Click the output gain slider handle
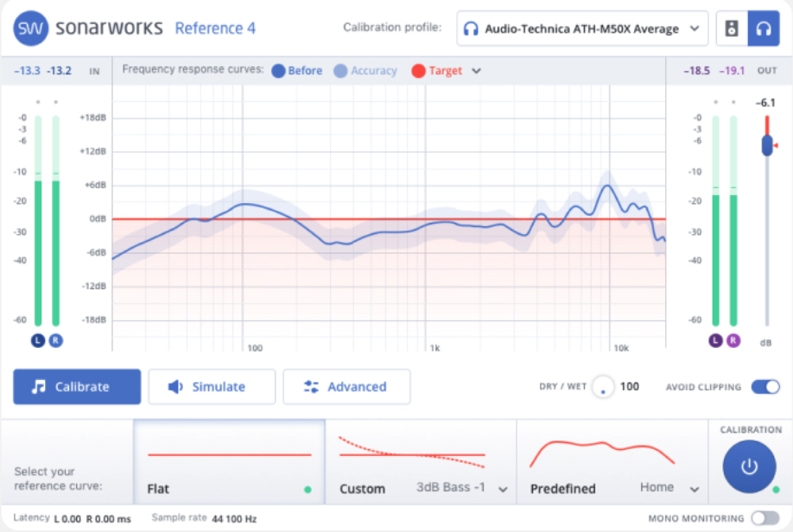Image resolution: width=793 pixels, height=532 pixels. click(767, 146)
